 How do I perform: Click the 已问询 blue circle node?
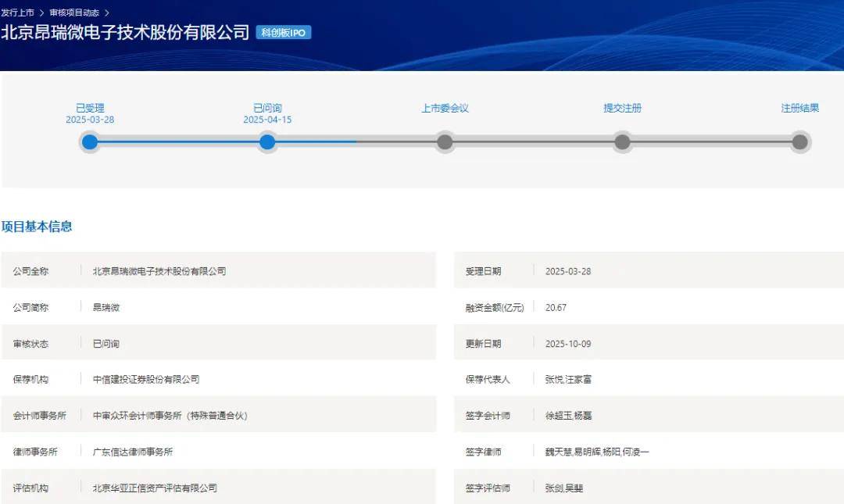(267, 142)
